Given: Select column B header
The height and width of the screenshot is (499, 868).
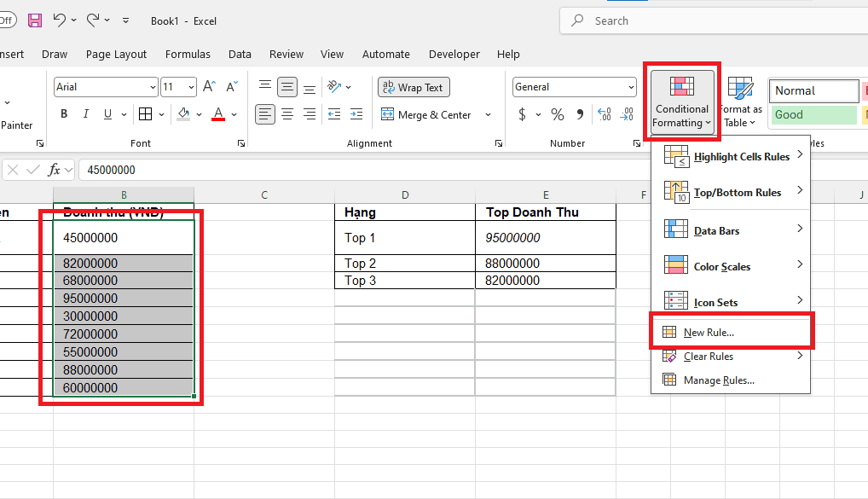Looking at the screenshot, I should pyautogui.click(x=124, y=195).
